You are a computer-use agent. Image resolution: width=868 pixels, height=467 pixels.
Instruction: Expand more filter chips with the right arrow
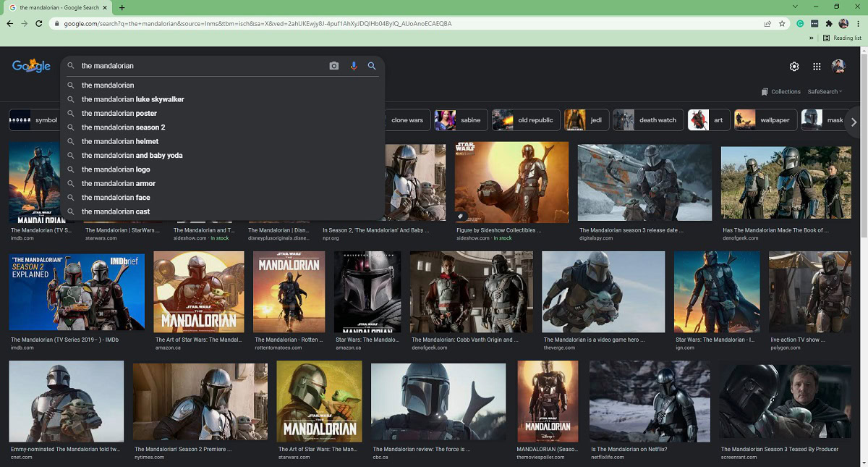click(x=854, y=122)
